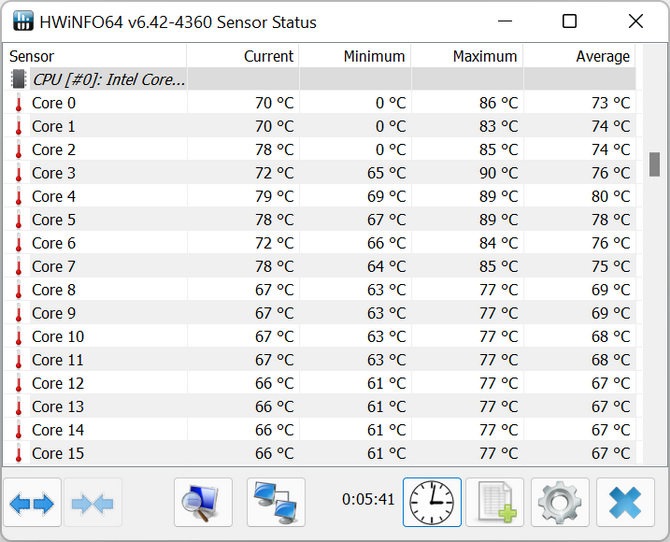Reset the clock timer button

432,502
